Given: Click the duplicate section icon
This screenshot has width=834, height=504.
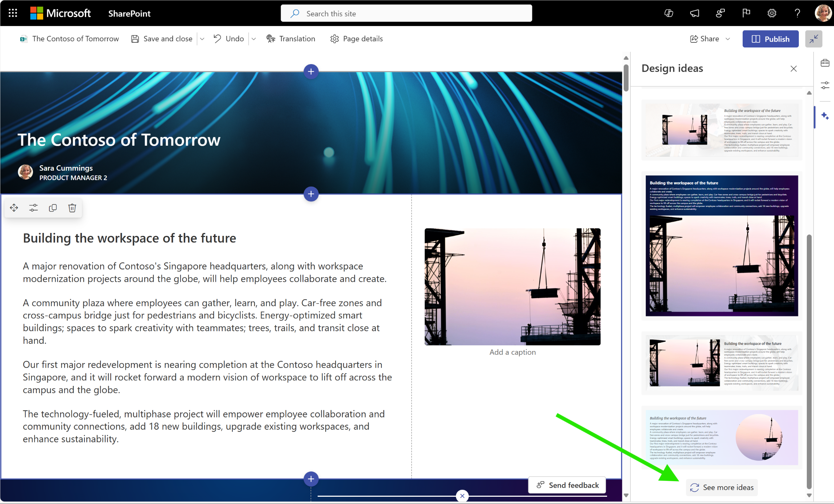Looking at the screenshot, I should point(53,208).
